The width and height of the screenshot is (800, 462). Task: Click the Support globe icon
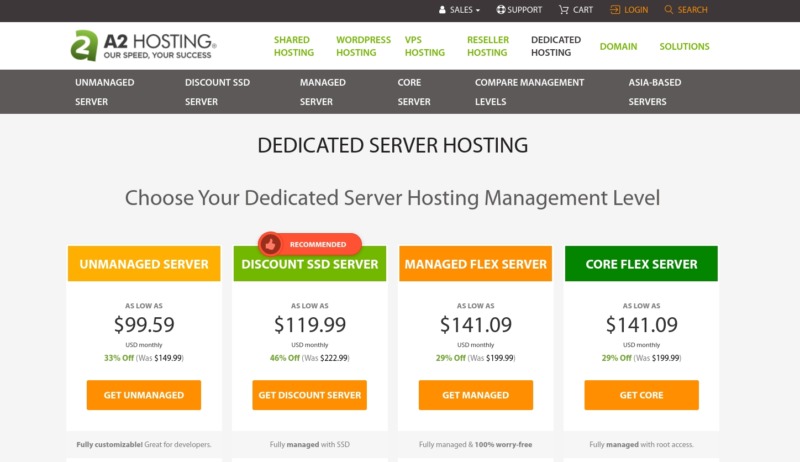501,10
